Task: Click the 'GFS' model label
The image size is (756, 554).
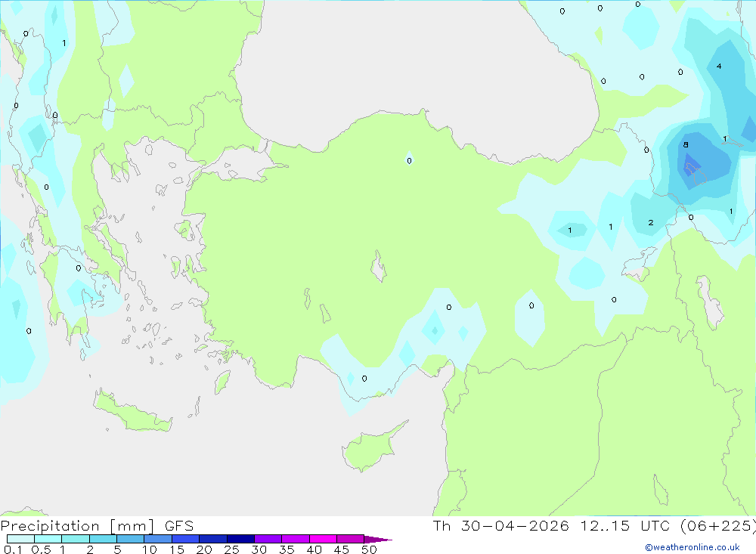Action: [179, 526]
